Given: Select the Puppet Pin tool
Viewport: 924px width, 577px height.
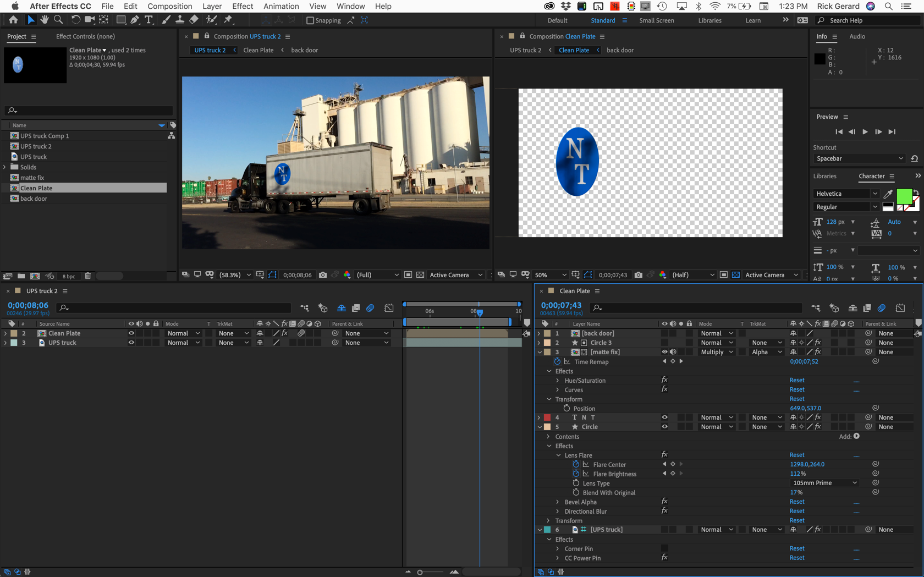Looking at the screenshot, I should pos(228,20).
